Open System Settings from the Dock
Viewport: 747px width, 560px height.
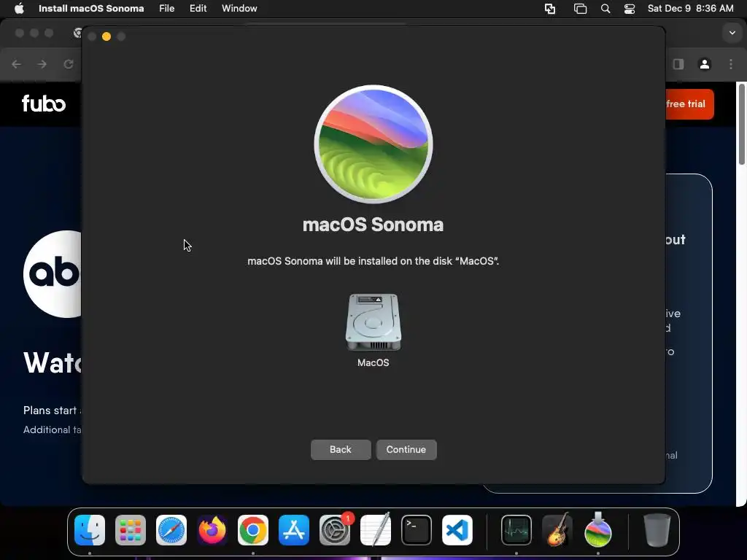[335, 530]
